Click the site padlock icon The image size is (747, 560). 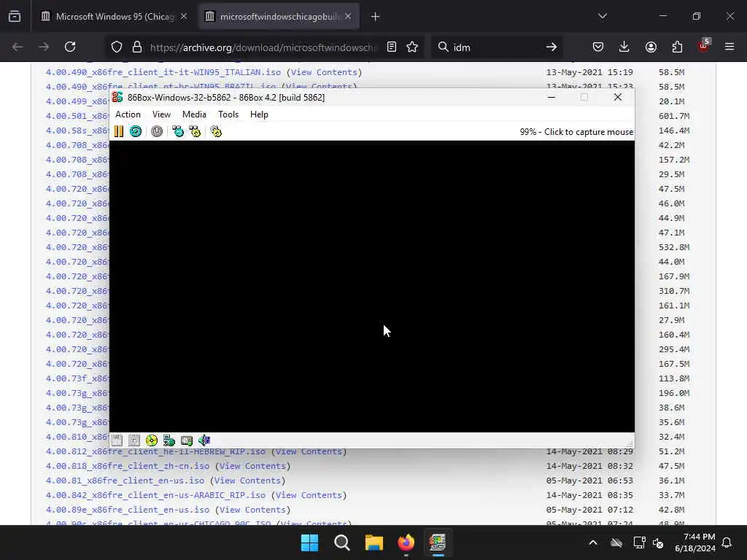coord(137,47)
